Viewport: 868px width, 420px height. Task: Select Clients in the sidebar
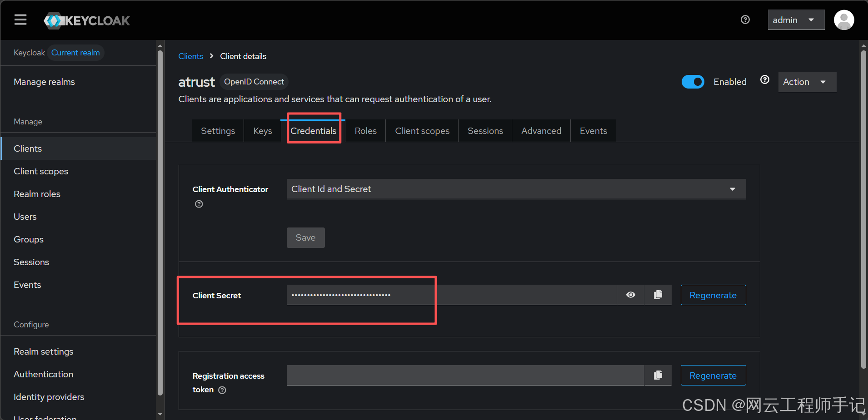tap(78, 148)
